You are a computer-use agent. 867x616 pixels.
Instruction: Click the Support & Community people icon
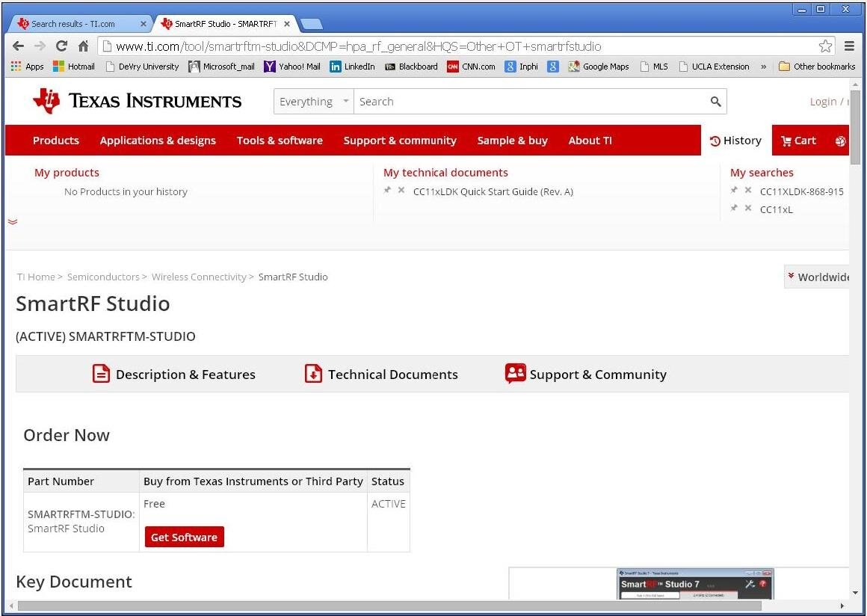click(x=515, y=374)
